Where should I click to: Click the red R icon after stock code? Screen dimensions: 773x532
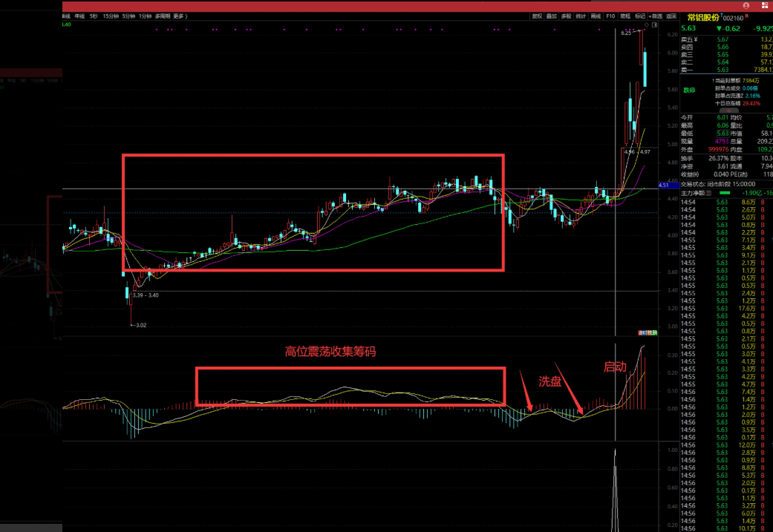pyautogui.click(x=746, y=16)
